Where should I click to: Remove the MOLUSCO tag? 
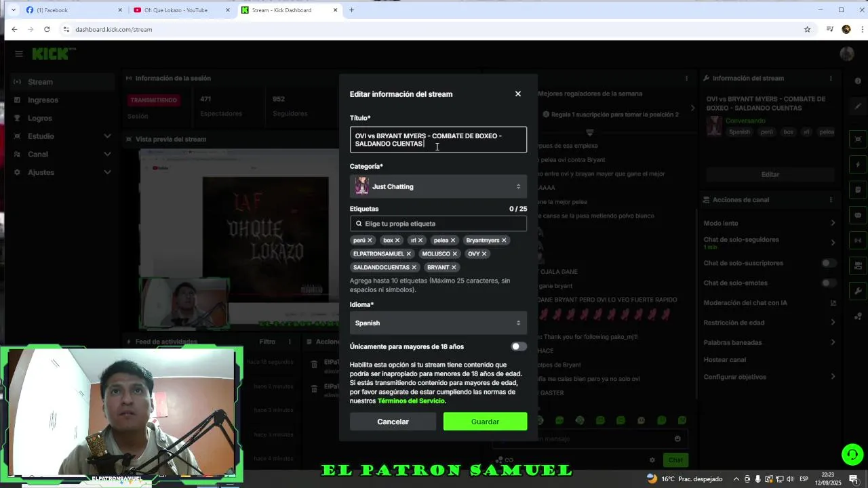(454, 253)
